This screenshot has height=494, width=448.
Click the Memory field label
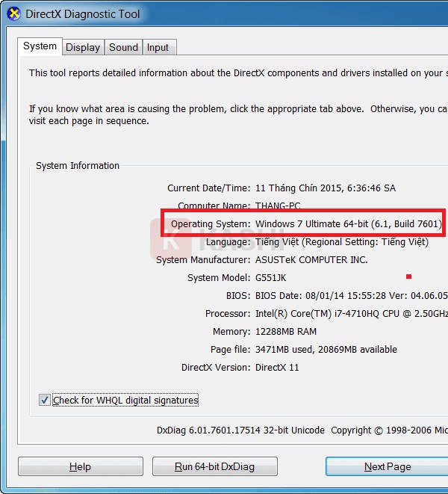pos(231,332)
